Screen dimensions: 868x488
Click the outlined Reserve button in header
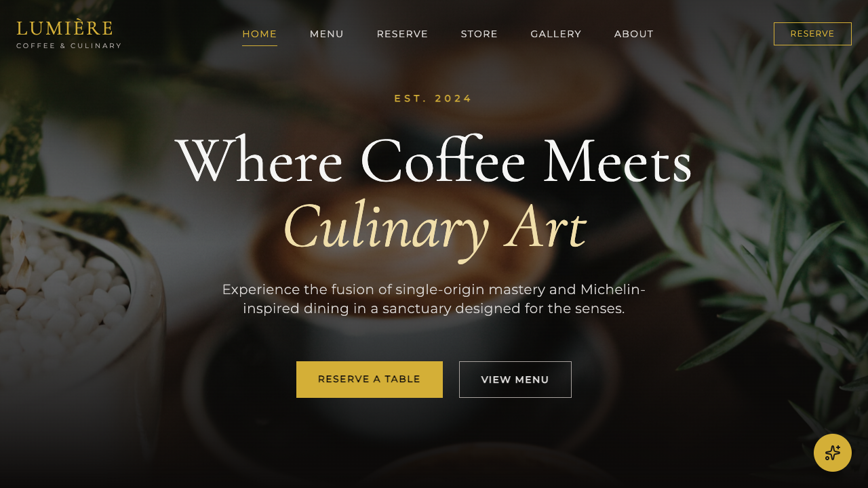(x=812, y=34)
